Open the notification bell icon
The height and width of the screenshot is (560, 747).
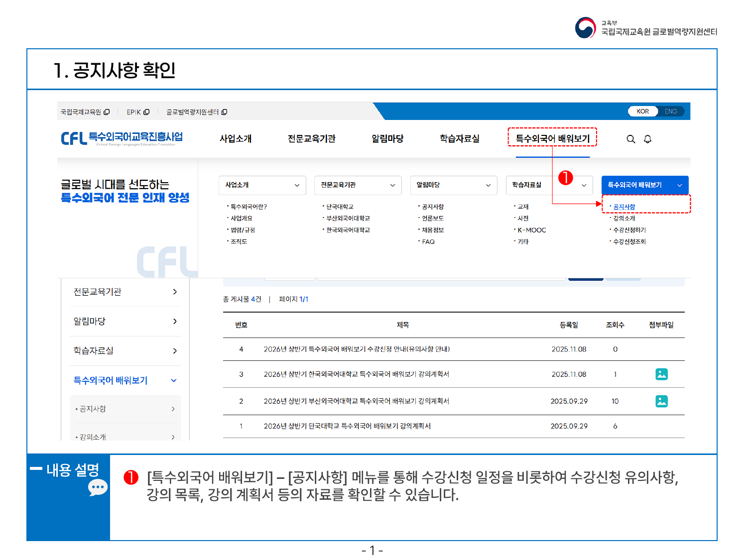click(x=647, y=139)
